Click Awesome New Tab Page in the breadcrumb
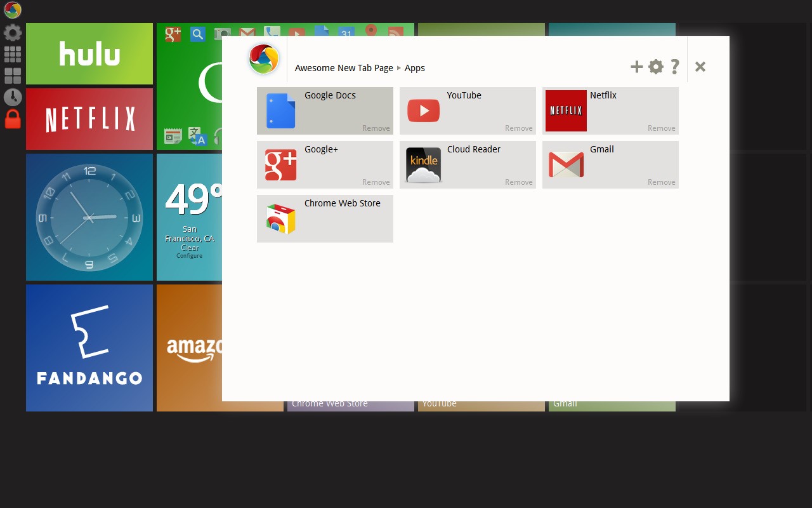Viewport: 812px width, 508px height. [x=344, y=68]
